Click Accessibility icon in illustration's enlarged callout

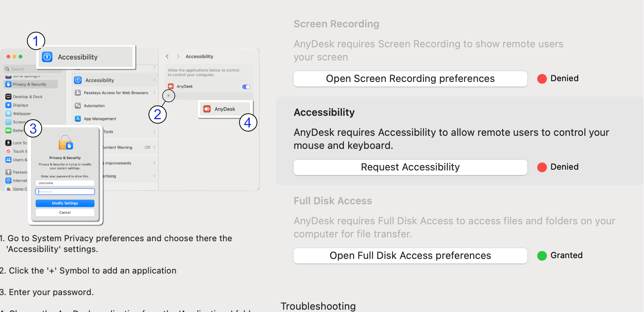click(x=47, y=57)
